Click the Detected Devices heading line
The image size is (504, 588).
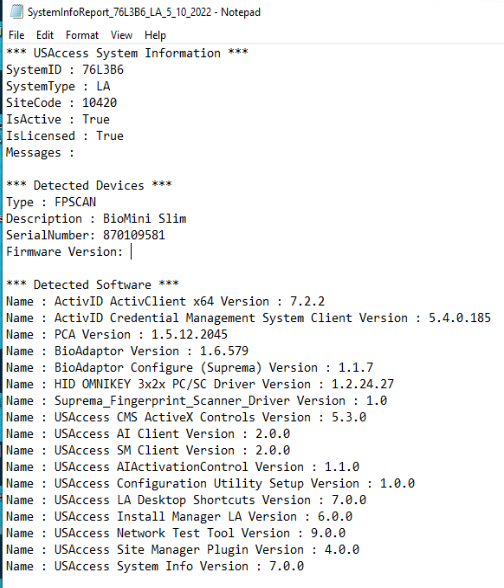pos(89,185)
